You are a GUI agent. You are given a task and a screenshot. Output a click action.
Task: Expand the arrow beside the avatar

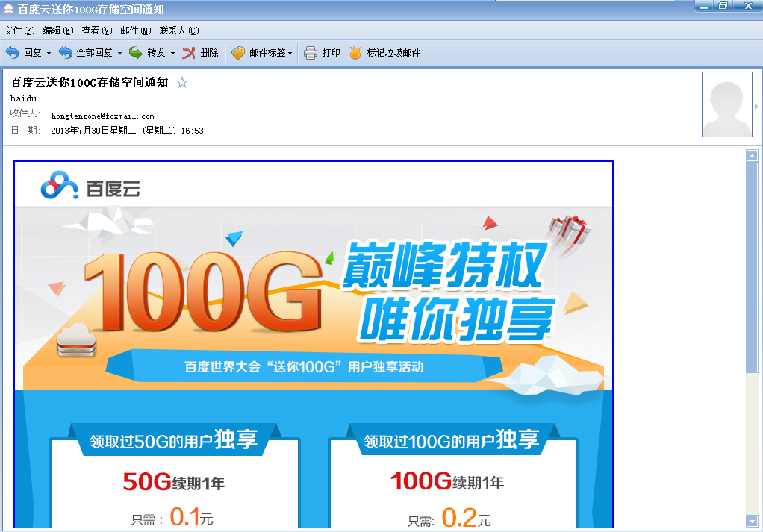tap(756, 107)
